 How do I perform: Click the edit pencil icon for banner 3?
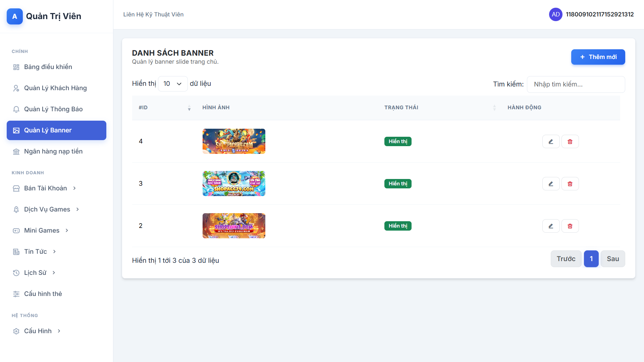click(551, 184)
